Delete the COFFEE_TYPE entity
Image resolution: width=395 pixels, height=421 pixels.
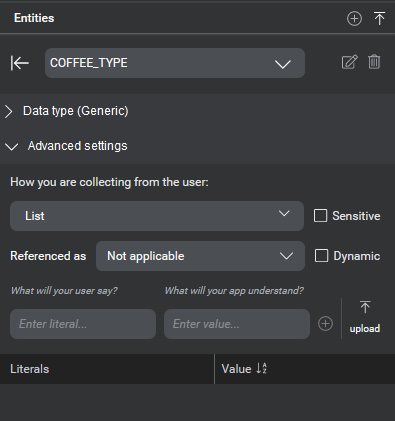coord(374,62)
